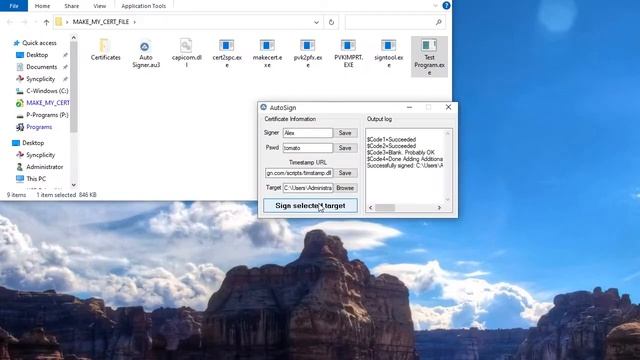Click the 'Successfully signed' log line
Screen dimensions: 640x360
(x=404, y=166)
